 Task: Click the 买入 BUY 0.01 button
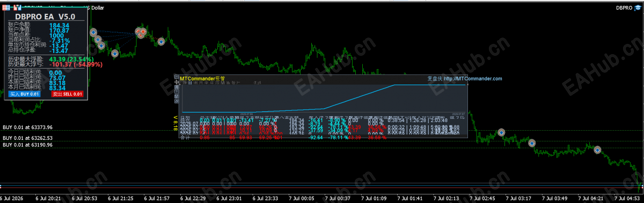click(24, 94)
